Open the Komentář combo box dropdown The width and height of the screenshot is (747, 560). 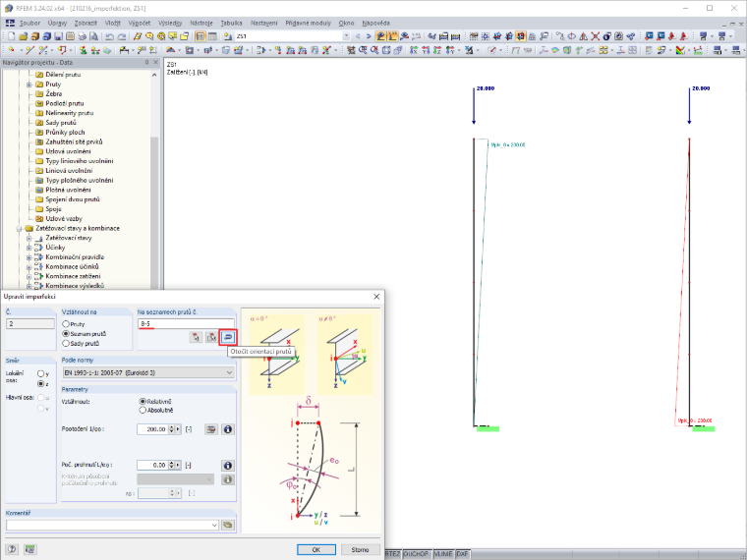214,525
